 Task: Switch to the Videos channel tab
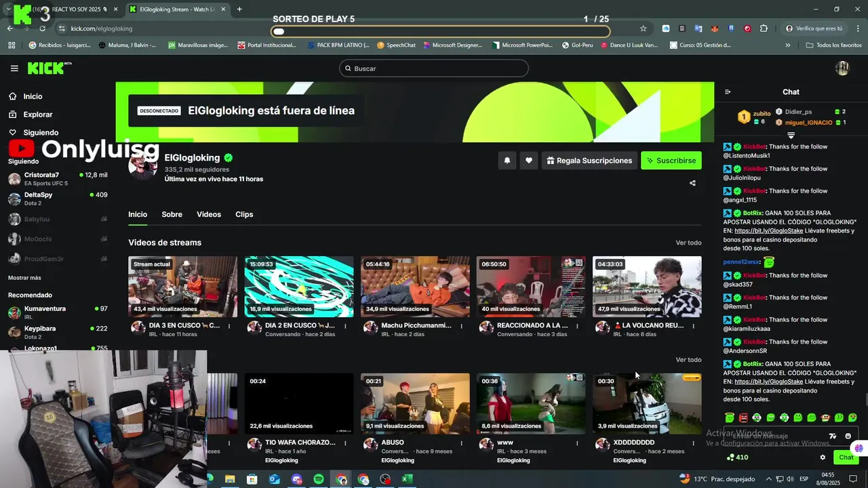pos(209,214)
